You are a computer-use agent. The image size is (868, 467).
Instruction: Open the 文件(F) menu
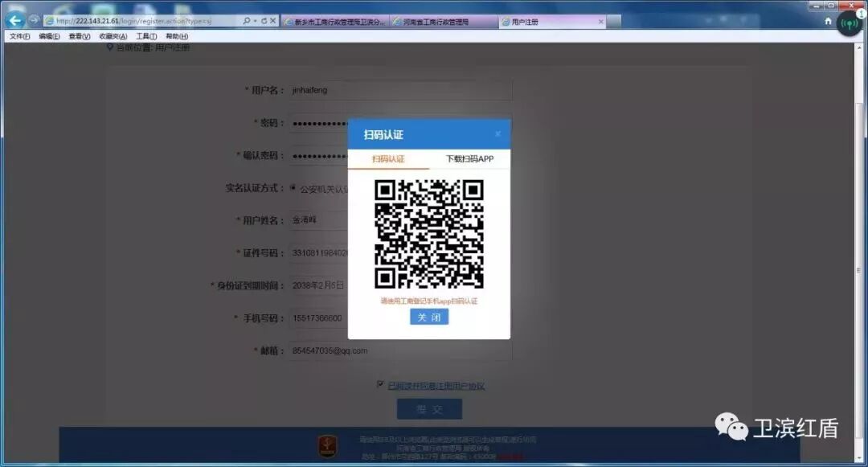20,36
